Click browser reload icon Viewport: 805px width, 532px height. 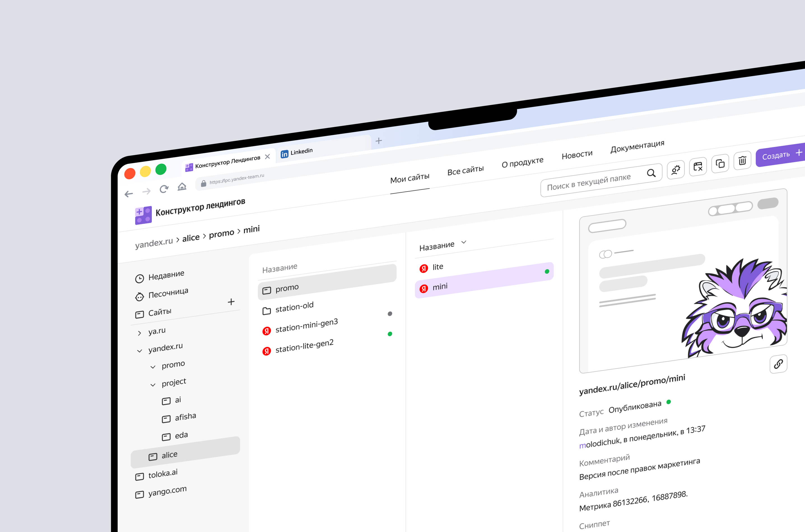(x=164, y=189)
